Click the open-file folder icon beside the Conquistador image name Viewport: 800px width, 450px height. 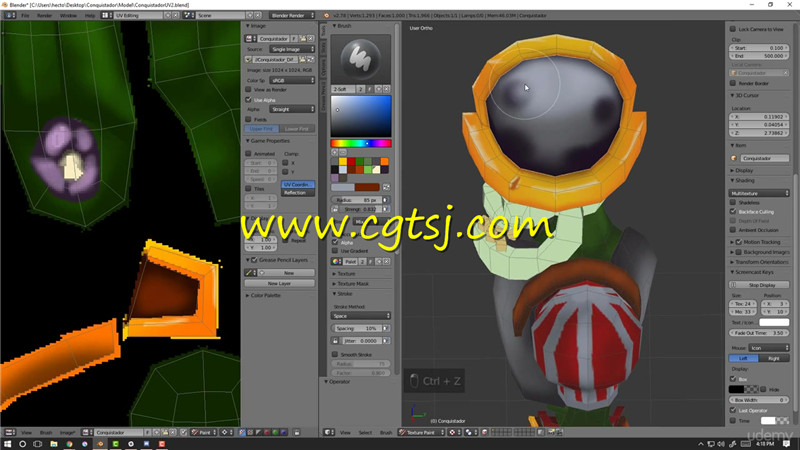303,38
